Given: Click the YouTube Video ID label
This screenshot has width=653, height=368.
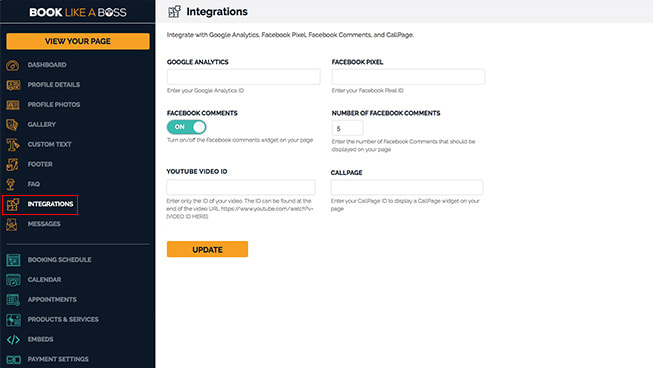Looking at the screenshot, I should coord(197,172).
